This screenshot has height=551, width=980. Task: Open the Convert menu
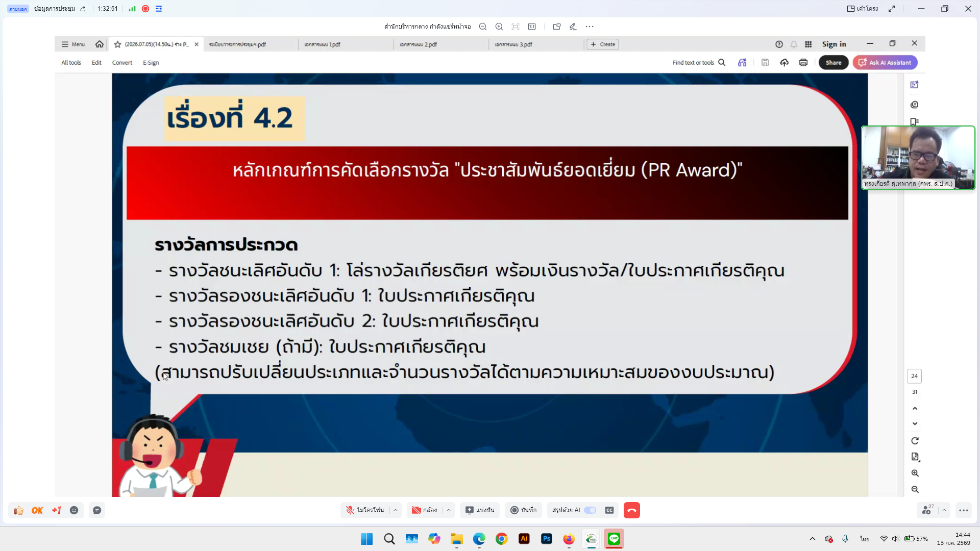122,63
